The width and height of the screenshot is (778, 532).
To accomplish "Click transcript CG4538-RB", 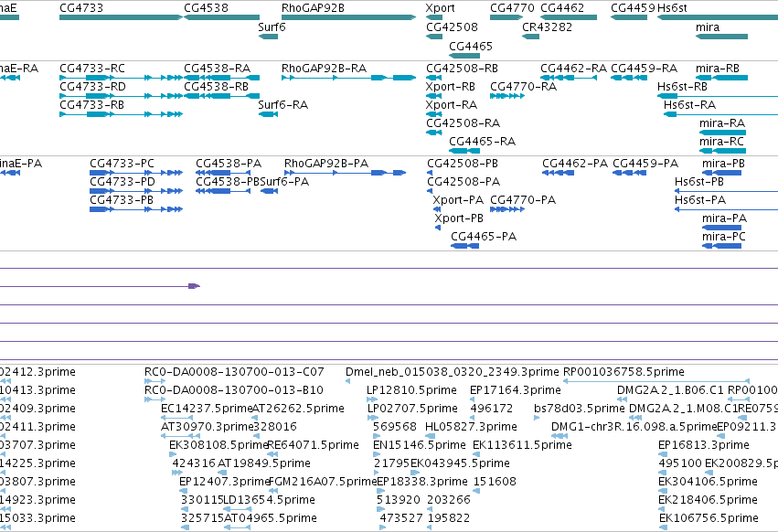I will click(216, 86).
